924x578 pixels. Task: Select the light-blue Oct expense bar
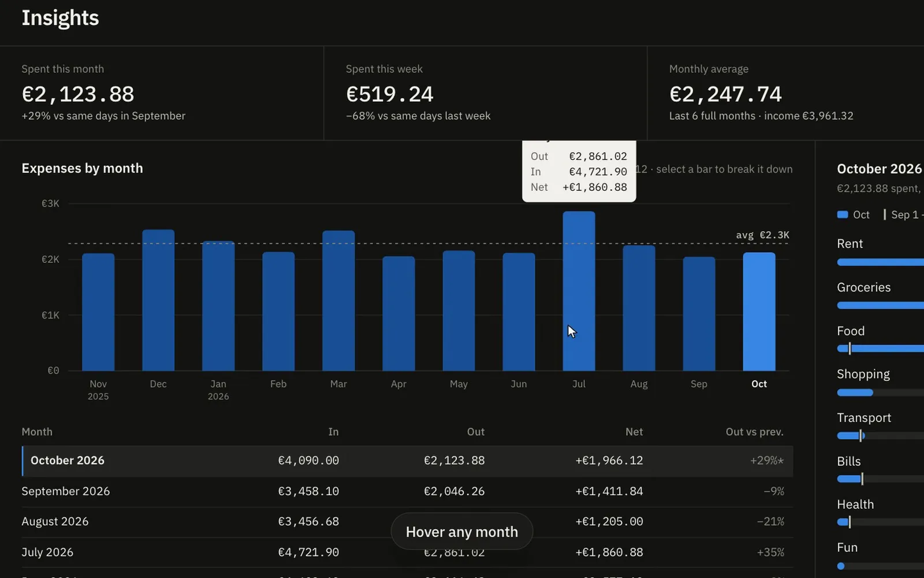tap(759, 312)
